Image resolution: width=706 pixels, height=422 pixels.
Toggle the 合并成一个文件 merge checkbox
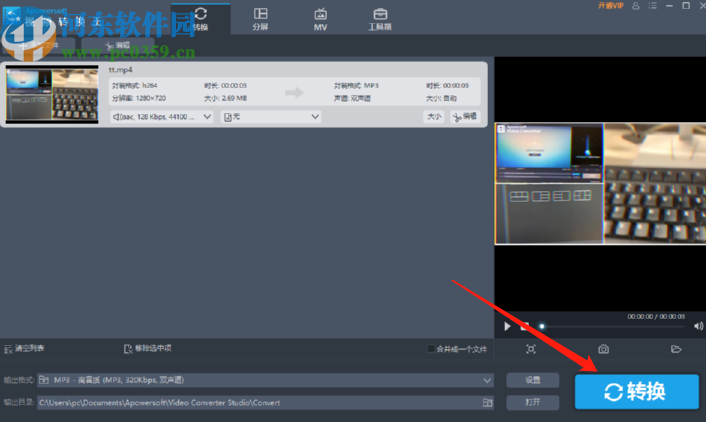(x=430, y=349)
